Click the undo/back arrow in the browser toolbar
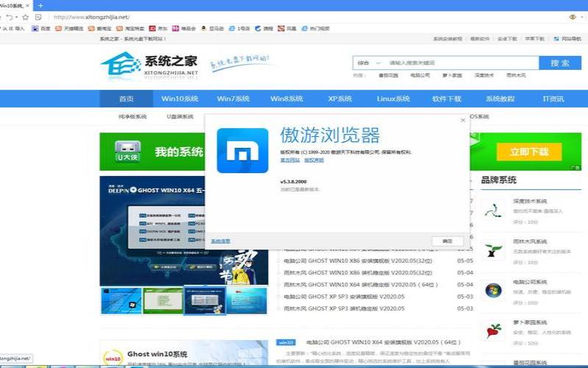Image resolution: width=588 pixels, height=368 pixels. point(10,17)
